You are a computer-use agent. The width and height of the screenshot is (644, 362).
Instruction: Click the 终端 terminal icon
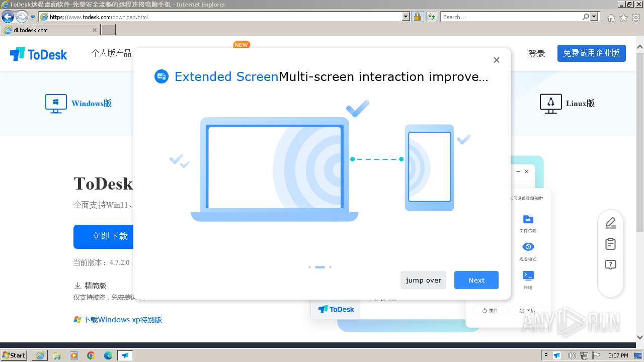pos(528,275)
